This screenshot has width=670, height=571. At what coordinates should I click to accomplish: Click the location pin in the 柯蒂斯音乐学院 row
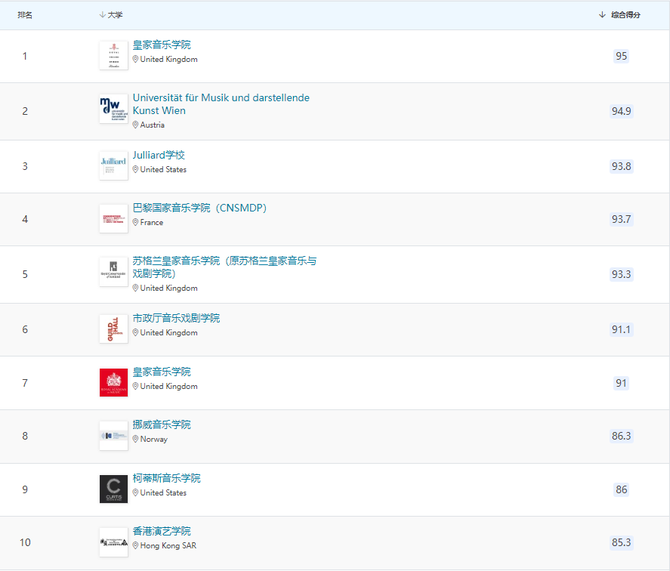[x=135, y=492]
